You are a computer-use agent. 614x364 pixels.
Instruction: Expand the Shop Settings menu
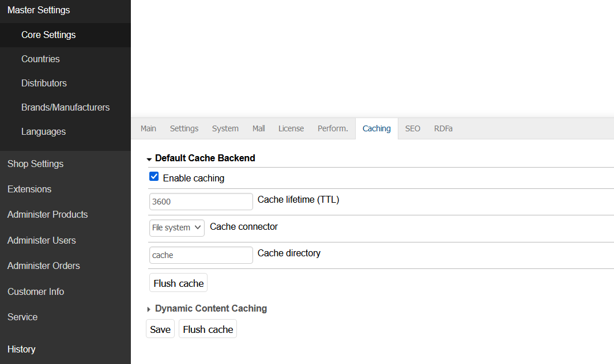pos(35,164)
